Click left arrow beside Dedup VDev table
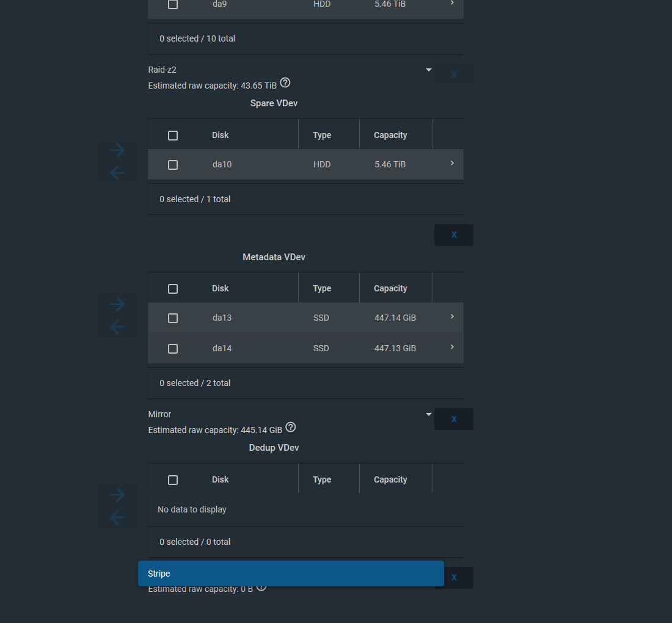This screenshot has height=623, width=672. 117,518
